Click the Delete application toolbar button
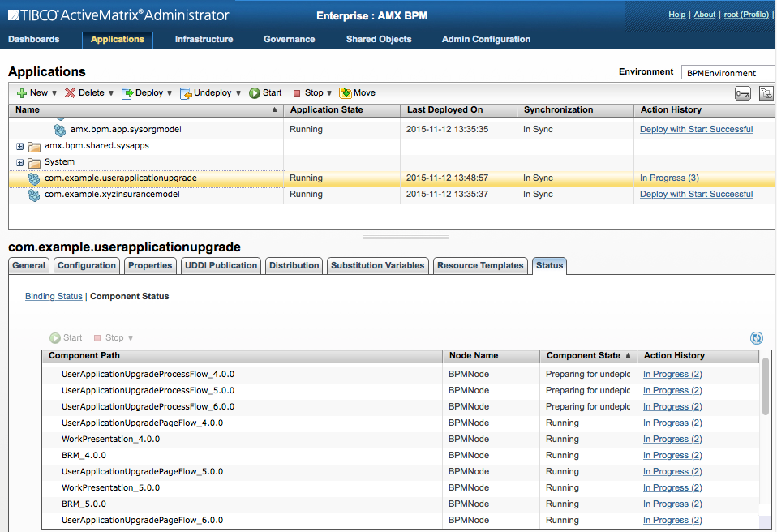This screenshot has width=777, height=532. tap(84, 93)
